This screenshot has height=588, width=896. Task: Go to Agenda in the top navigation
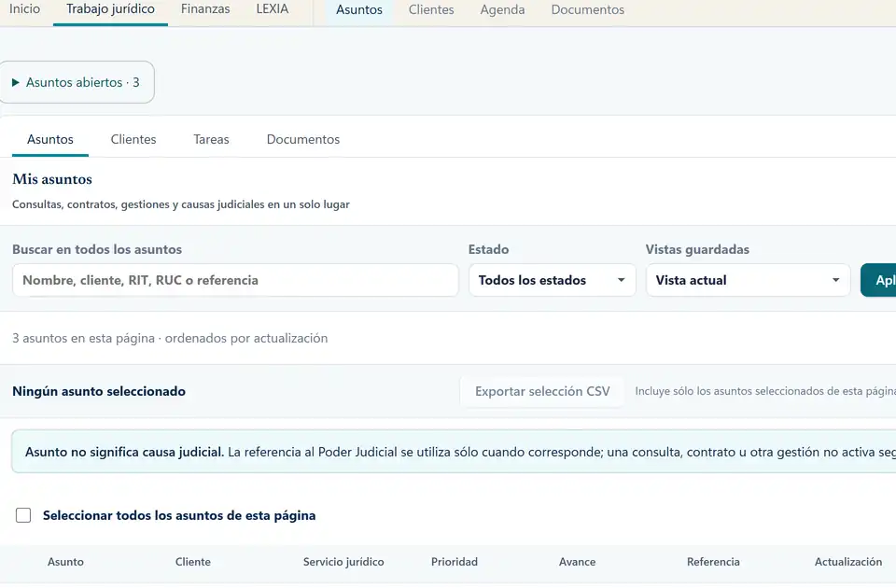tap(502, 9)
